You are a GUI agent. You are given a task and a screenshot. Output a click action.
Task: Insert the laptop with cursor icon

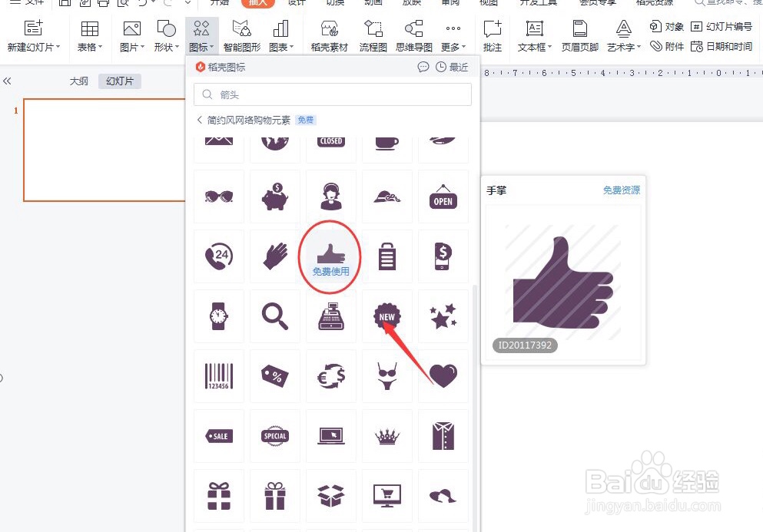(331, 436)
